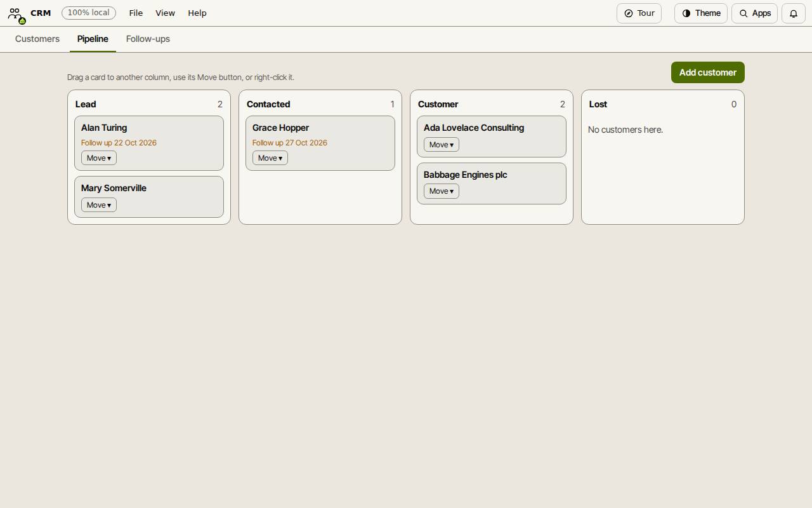Viewport: 812px width, 508px height.
Task: Open the Help menu
Action: tap(197, 13)
